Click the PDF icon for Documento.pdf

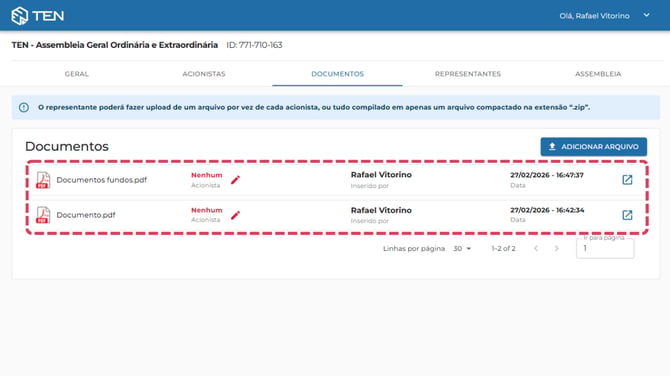click(x=43, y=215)
